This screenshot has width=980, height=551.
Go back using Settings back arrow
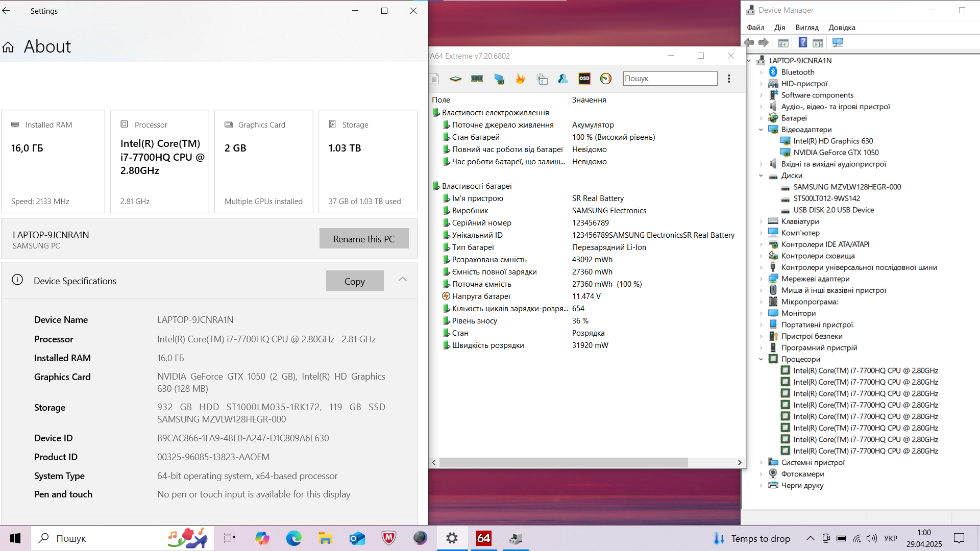tap(6, 11)
